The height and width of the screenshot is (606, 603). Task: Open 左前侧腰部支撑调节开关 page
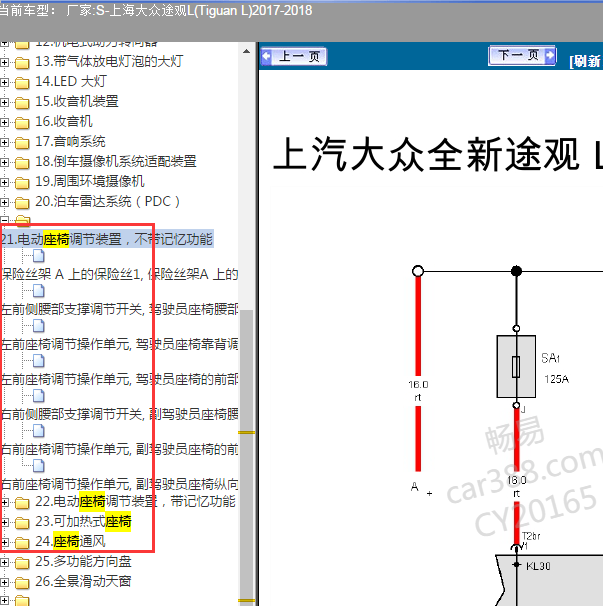[119, 309]
